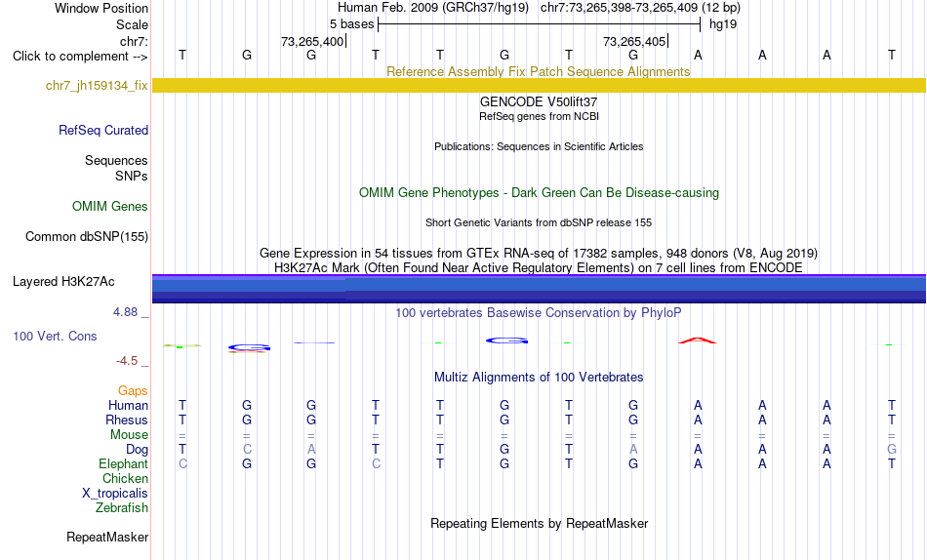Viewport: 927px width, 560px height.
Task: Click Dog row's G mismatch in last column
Action: tap(892, 450)
